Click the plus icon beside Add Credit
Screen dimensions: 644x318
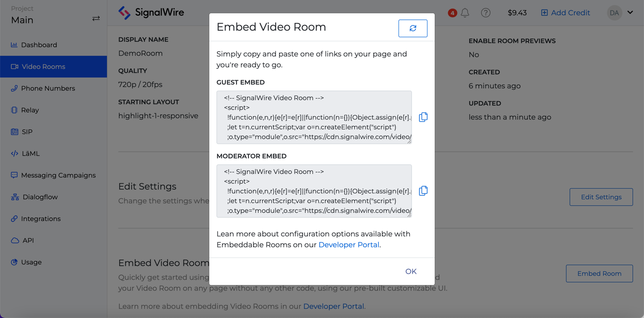(544, 13)
